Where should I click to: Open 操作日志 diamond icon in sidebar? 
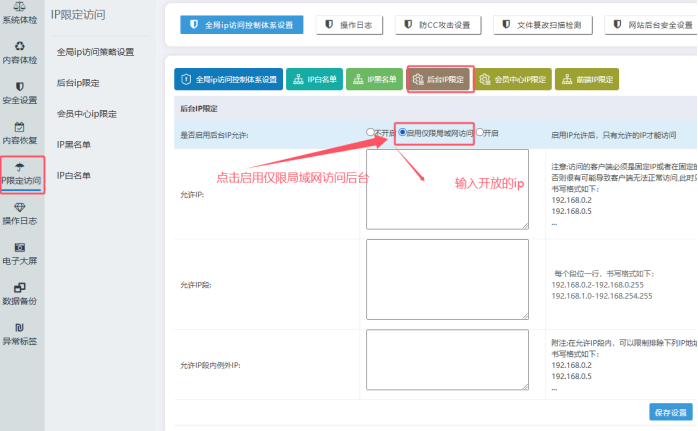point(21,213)
